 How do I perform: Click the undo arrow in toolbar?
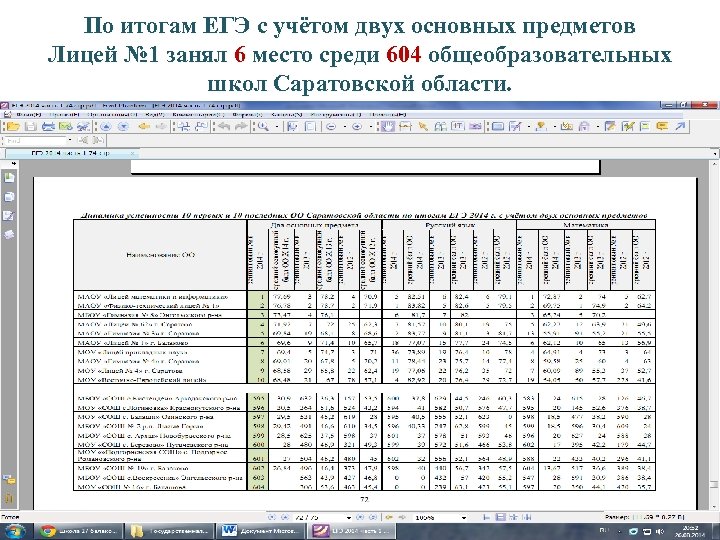(224, 126)
